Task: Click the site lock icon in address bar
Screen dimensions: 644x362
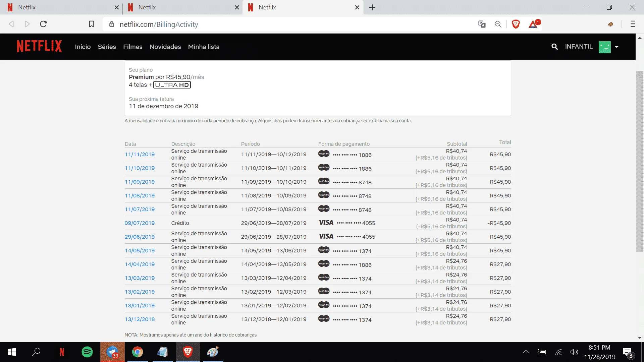Action: (x=112, y=24)
